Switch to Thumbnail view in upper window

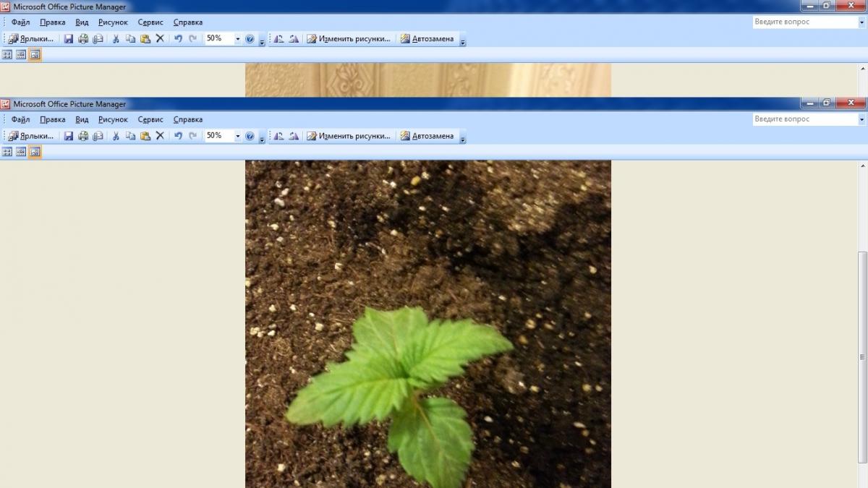coord(7,55)
